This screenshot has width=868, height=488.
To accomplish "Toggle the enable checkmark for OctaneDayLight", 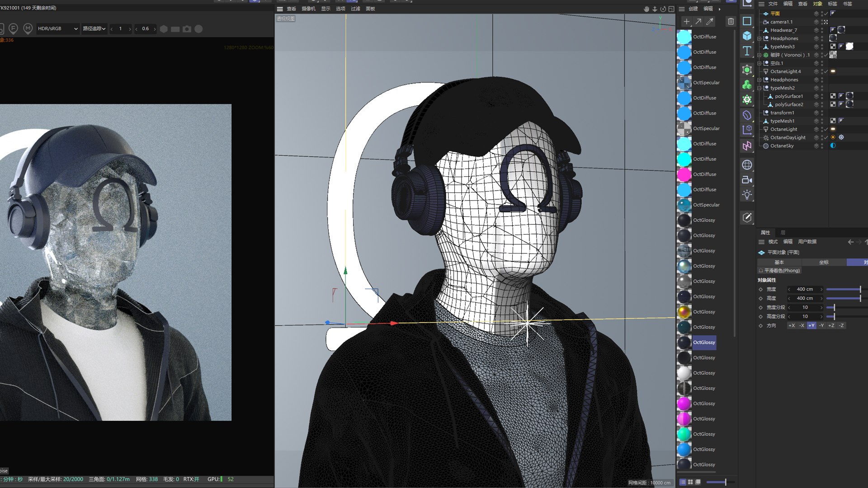I will (x=826, y=137).
